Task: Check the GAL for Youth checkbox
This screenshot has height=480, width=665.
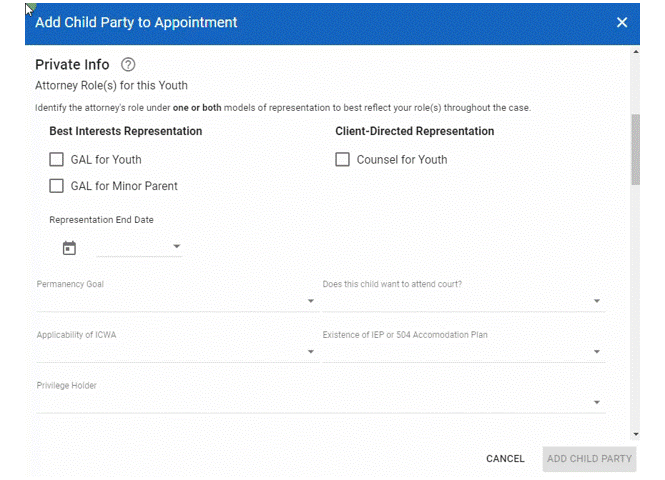Action: [x=56, y=160]
